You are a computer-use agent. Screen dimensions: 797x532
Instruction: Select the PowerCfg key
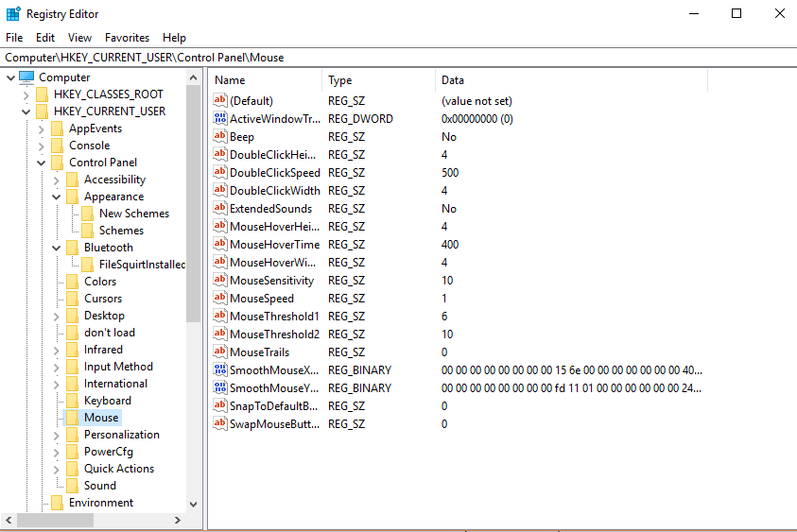[109, 452]
